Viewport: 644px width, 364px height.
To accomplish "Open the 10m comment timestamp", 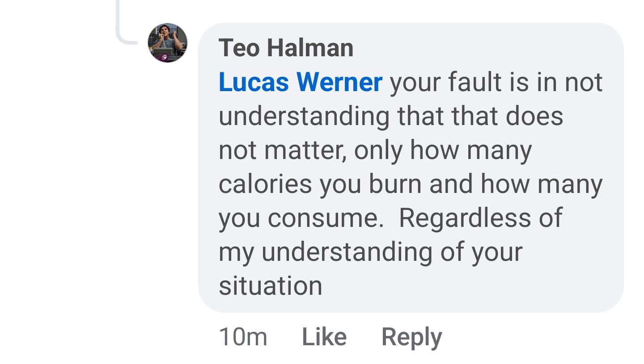I will tap(243, 337).
